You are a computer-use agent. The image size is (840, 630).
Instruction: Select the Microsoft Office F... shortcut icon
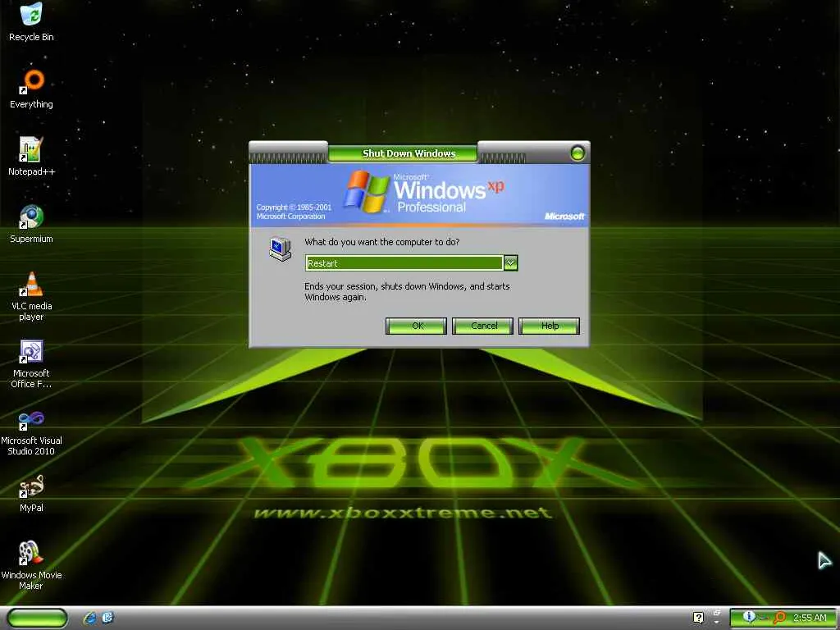click(31, 351)
